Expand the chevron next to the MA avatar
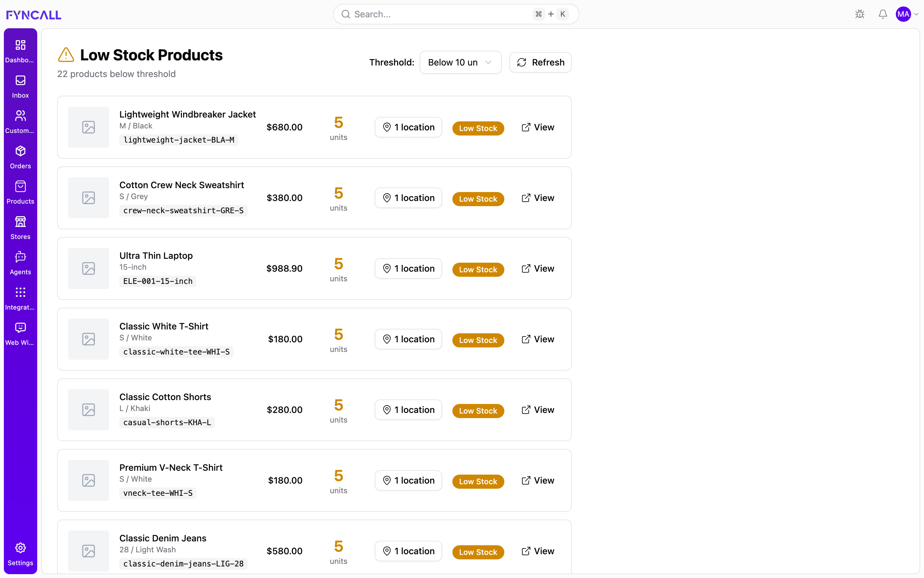 (x=916, y=14)
